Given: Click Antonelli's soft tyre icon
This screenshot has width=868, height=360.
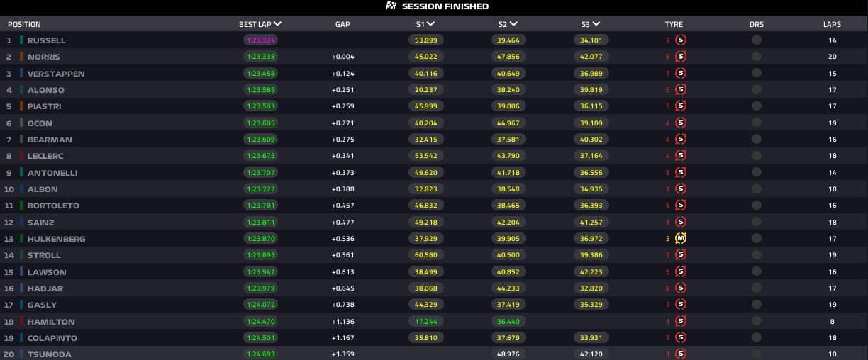Looking at the screenshot, I should 681,173.
